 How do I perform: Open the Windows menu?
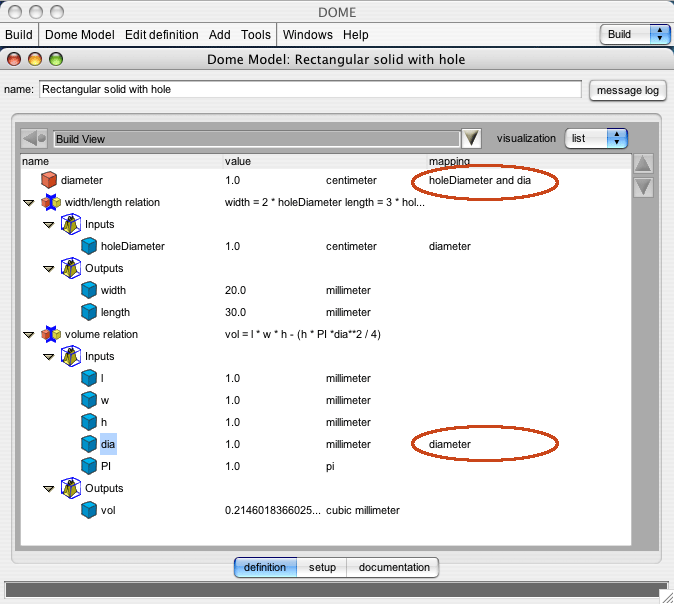click(x=308, y=34)
